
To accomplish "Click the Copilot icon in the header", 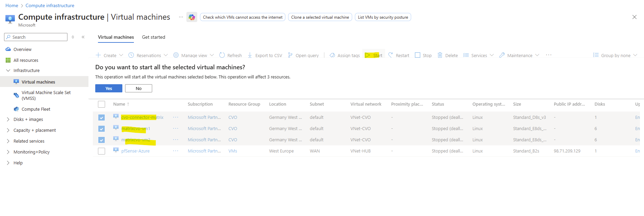I will [x=192, y=17].
